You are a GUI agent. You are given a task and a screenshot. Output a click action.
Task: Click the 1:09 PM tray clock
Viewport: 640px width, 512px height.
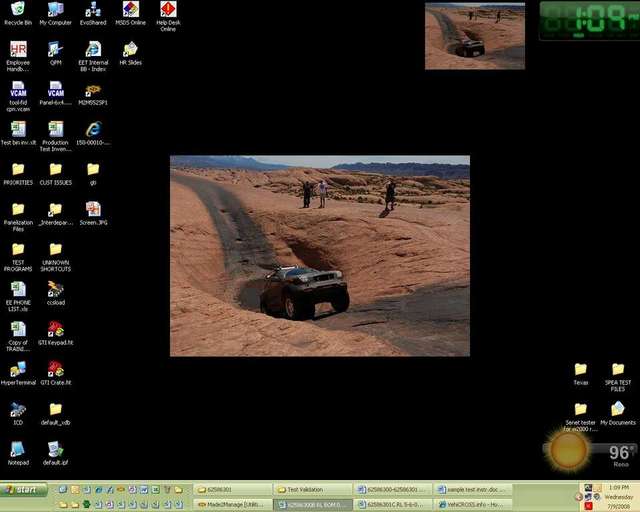pos(619,488)
